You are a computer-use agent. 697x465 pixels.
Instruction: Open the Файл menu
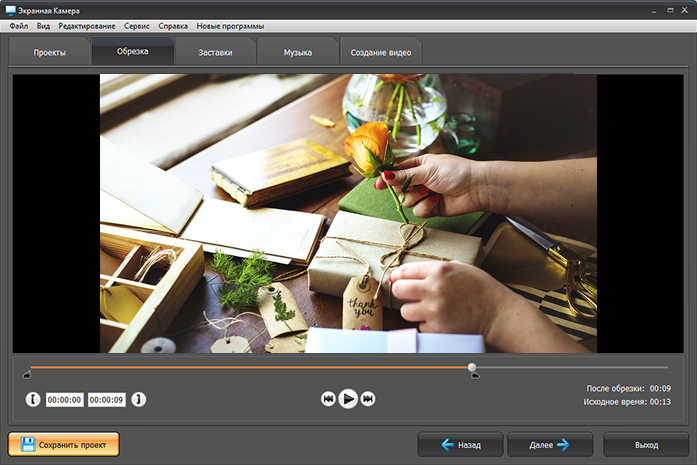(18, 24)
